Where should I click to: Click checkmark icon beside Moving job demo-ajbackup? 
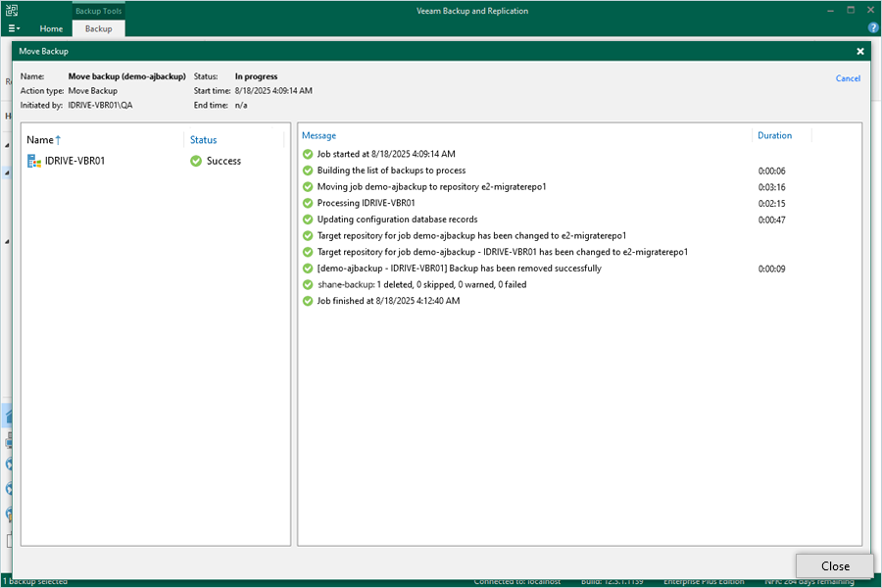(308, 187)
